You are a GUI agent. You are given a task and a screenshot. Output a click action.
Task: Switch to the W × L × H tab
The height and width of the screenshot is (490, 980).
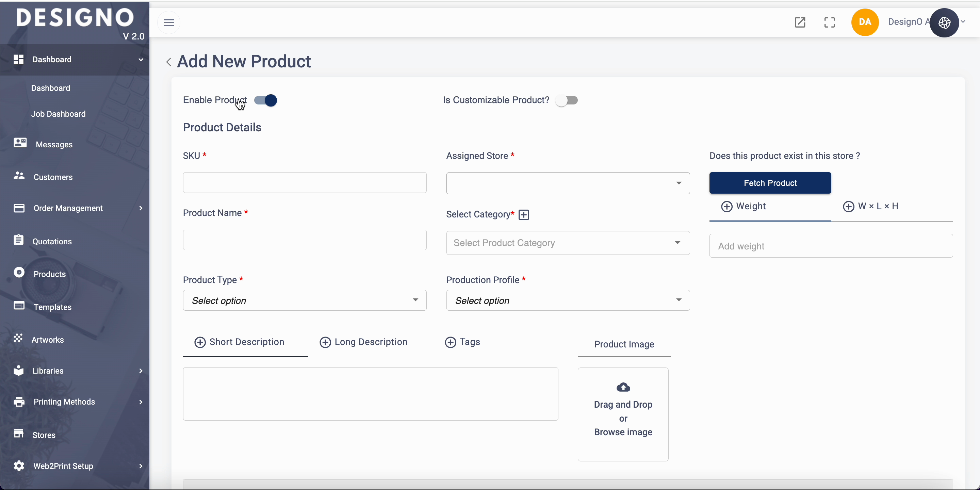pyautogui.click(x=871, y=207)
